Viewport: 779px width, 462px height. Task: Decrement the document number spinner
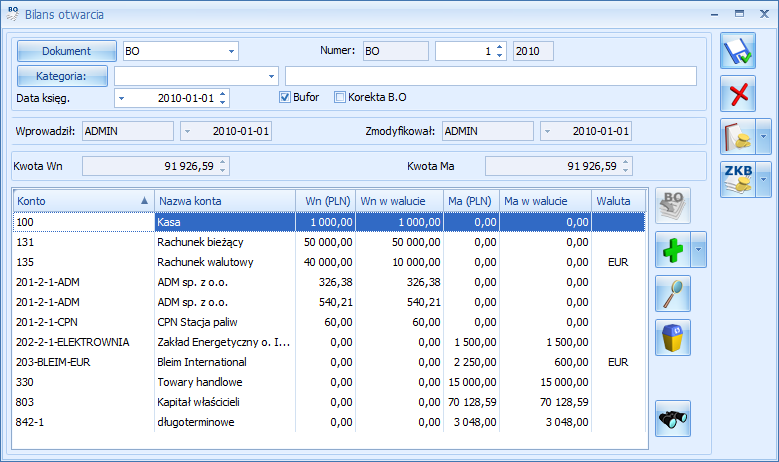tap(499, 55)
